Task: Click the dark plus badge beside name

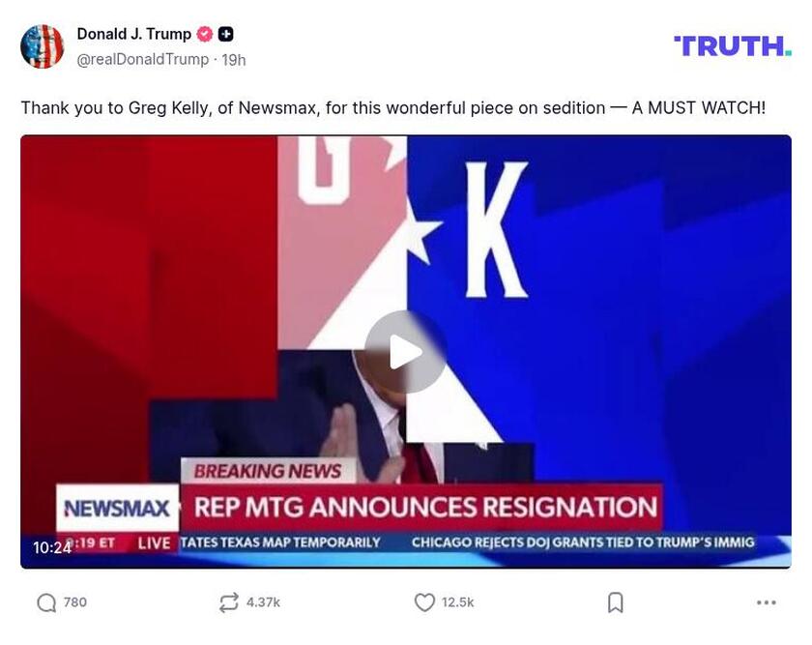Action: (x=226, y=34)
